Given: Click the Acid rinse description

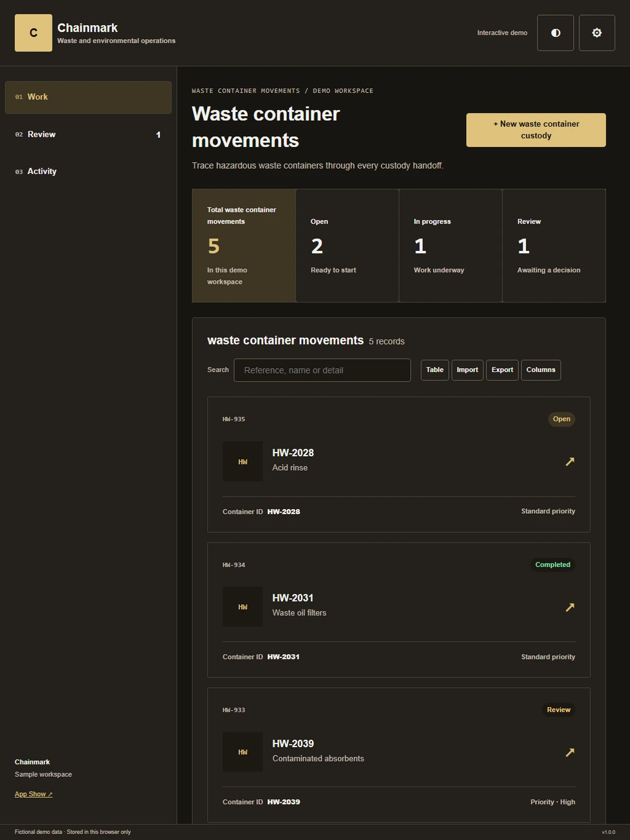Looking at the screenshot, I should coord(290,468).
